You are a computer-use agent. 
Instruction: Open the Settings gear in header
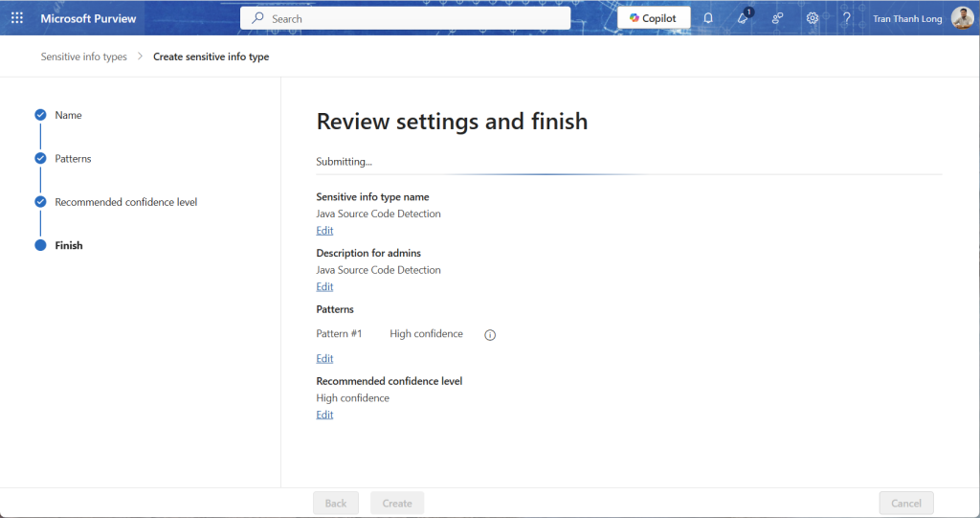click(x=812, y=18)
